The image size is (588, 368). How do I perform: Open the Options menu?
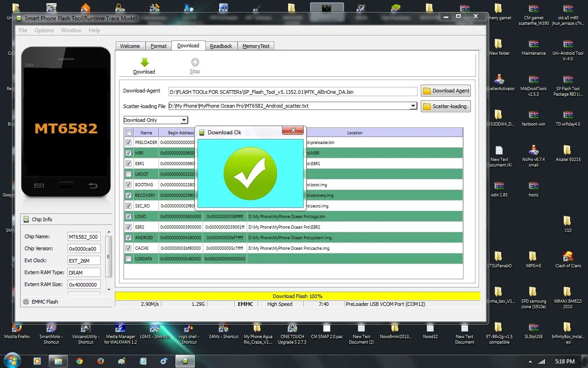(x=44, y=30)
